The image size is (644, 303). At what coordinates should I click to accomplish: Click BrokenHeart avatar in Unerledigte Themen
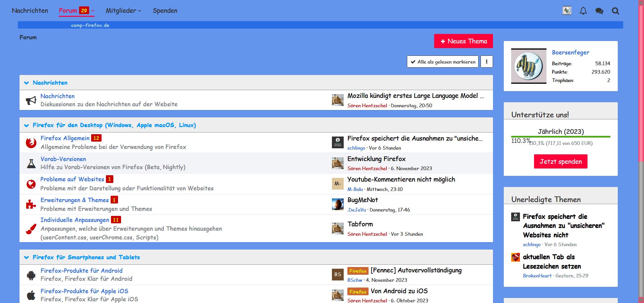point(516,257)
